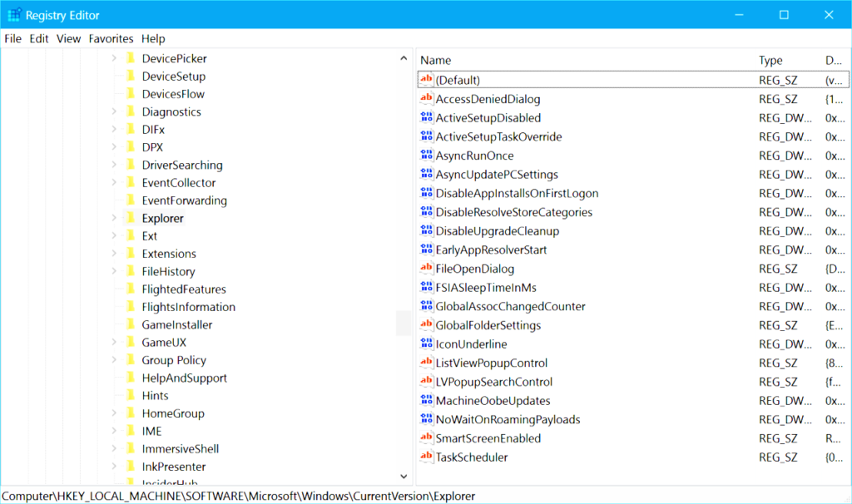
Task: Select the TaskScheduler value name
Action: click(471, 457)
